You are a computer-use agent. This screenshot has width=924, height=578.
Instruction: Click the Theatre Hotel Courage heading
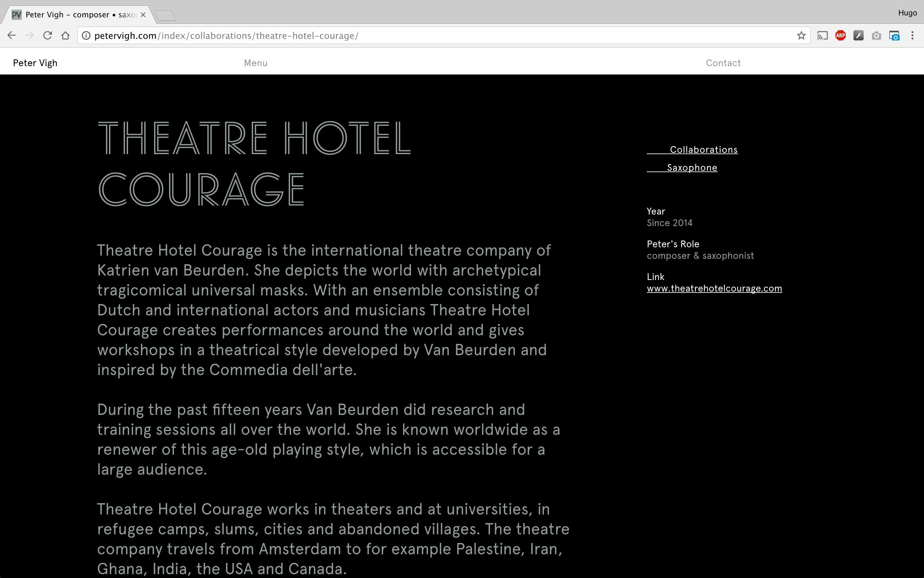tap(254, 164)
